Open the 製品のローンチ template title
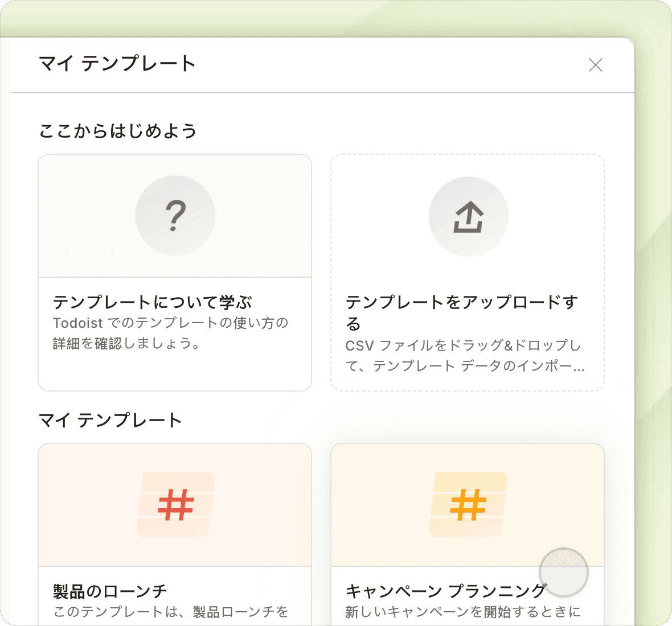Image resolution: width=672 pixels, height=626 pixels. coord(110,591)
